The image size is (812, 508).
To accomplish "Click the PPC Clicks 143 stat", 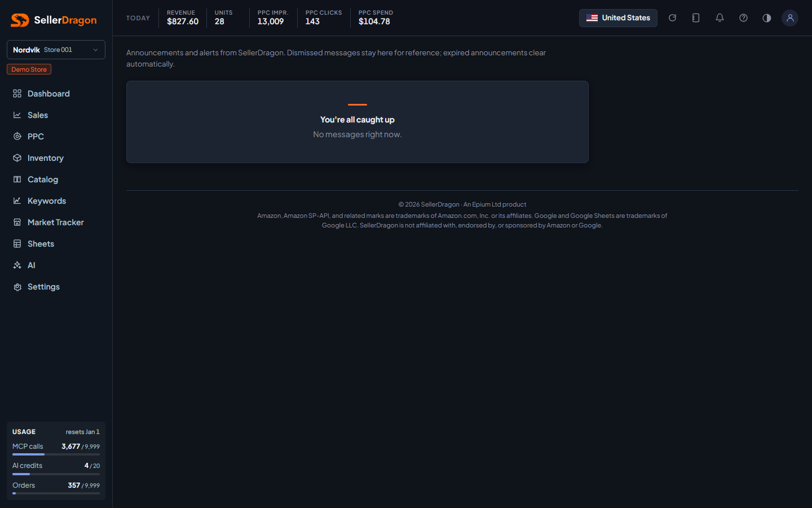I will [324, 17].
